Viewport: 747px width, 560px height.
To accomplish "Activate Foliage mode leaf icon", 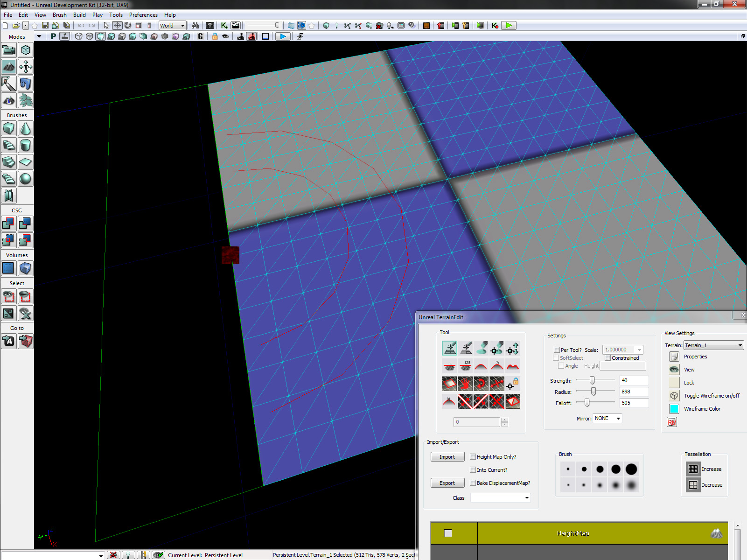I will coord(26,100).
